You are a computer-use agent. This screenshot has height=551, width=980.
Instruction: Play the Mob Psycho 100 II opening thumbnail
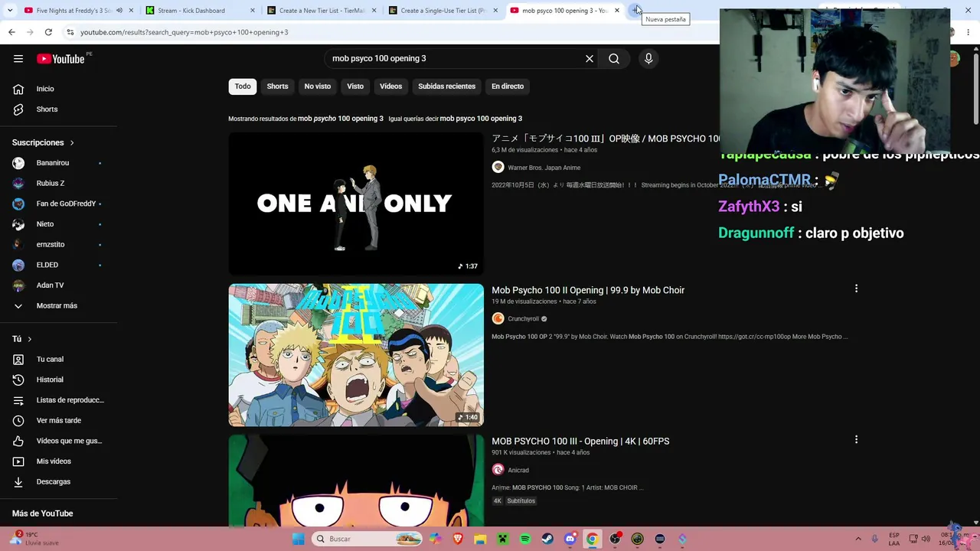pos(356,355)
